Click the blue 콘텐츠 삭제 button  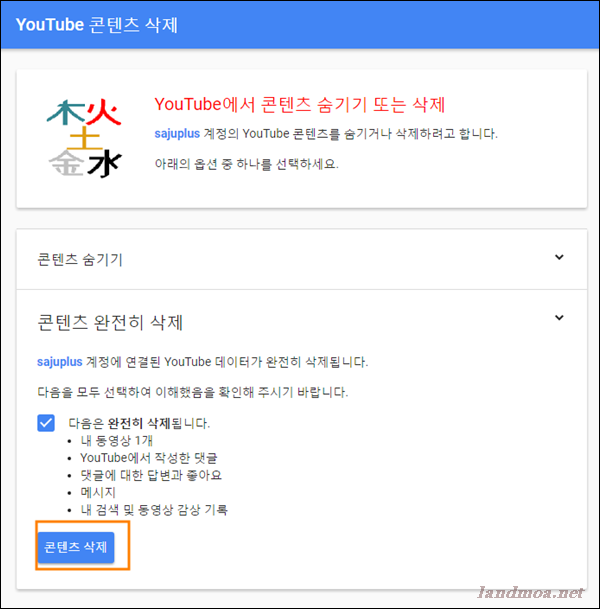[76, 547]
